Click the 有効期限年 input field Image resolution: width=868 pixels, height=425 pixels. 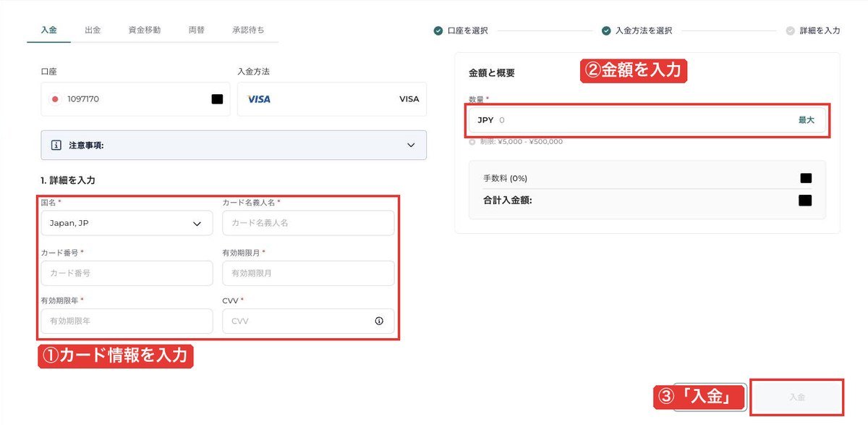click(127, 321)
